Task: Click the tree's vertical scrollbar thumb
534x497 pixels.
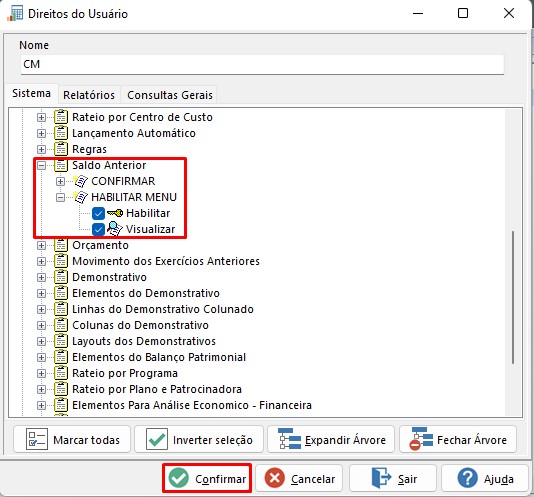Action: pyautogui.click(x=513, y=297)
